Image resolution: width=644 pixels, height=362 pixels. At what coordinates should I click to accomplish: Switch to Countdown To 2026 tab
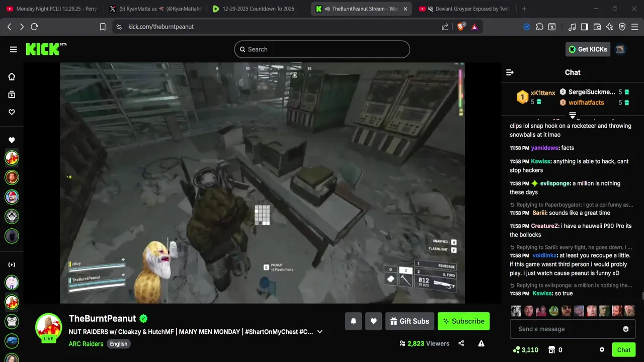click(258, 9)
